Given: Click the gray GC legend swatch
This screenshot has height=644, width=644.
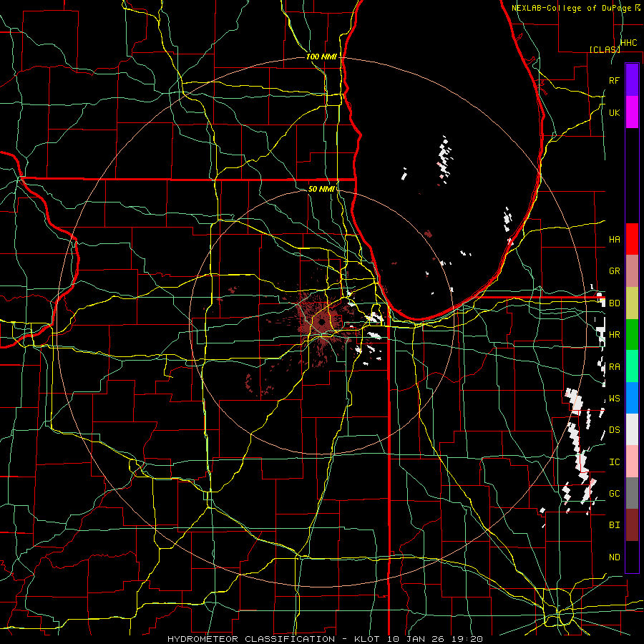Looking at the screenshot, I should pyautogui.click(x=632, y=493).
